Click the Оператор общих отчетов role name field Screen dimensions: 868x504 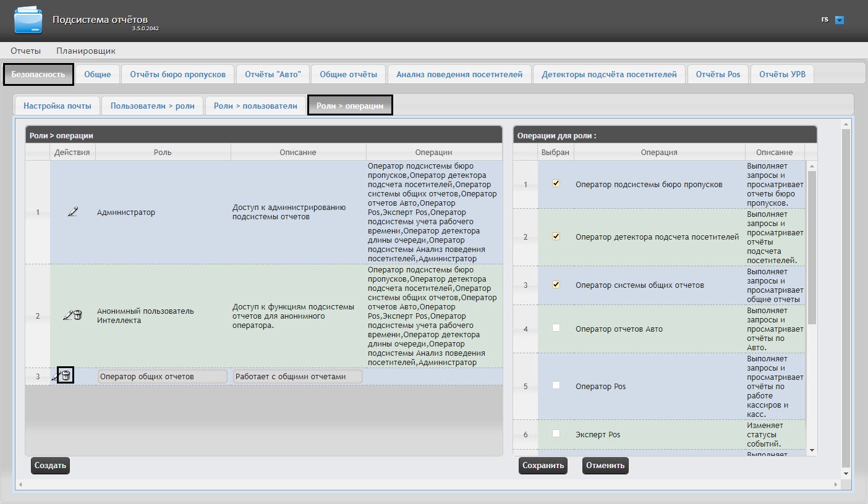[x=163, y=376]
